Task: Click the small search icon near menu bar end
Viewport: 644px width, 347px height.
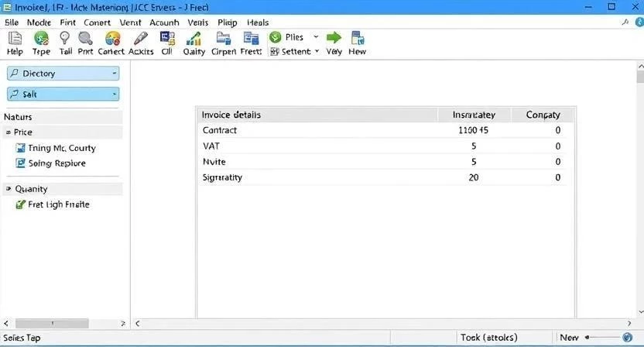Action: [x=625, y=22]
